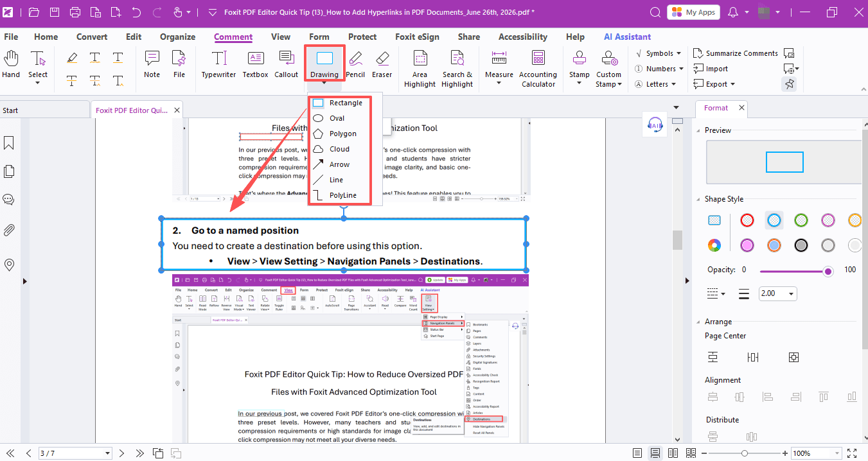Open the Attachments paperclip panel

click(9, 230)
